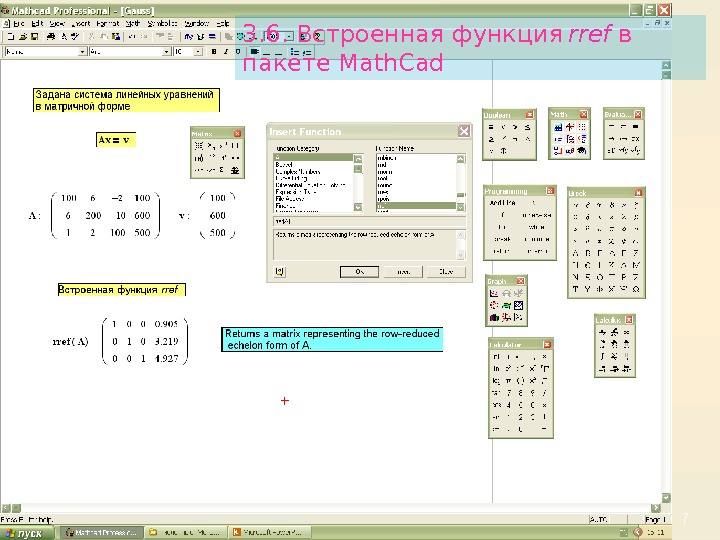Click derivative operator in Calculus palette
Image resolution: width=720 pixels, height=540 pixels.
602,332
